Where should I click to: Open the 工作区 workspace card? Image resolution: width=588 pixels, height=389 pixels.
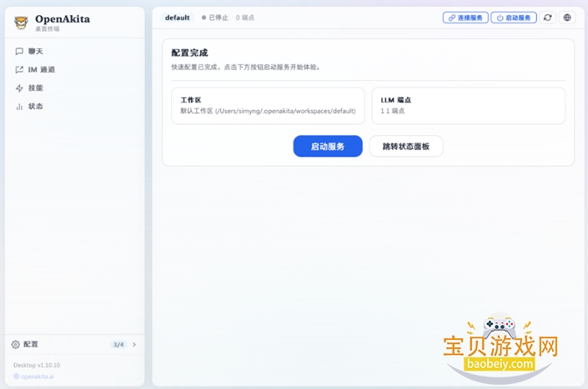268,105
